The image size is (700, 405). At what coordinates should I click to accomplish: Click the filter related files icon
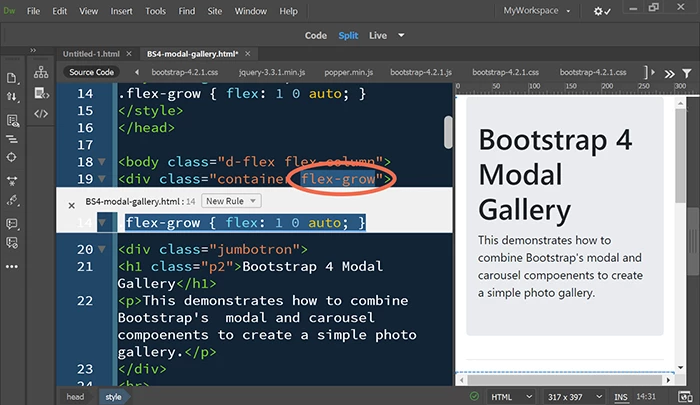click(x=687, y=73)
